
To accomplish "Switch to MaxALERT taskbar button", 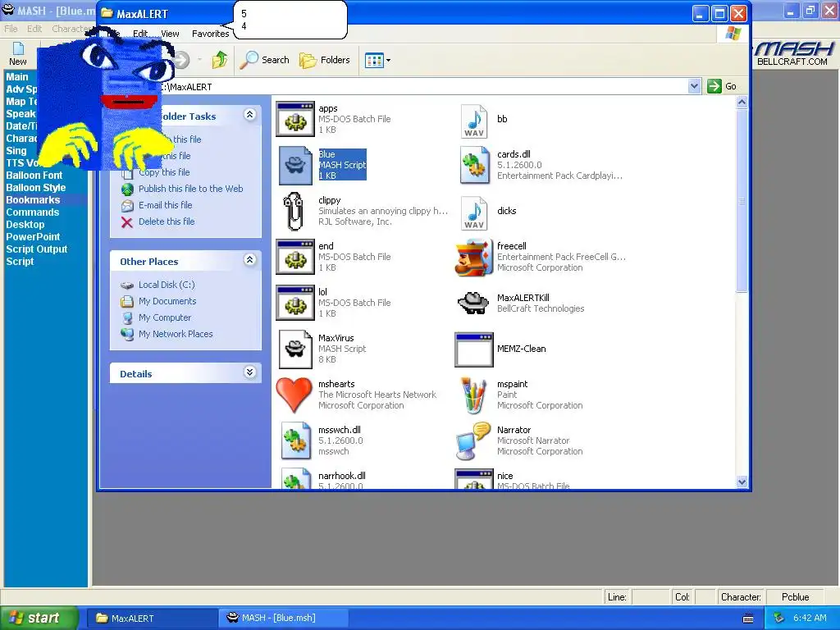I will (151, 619).
